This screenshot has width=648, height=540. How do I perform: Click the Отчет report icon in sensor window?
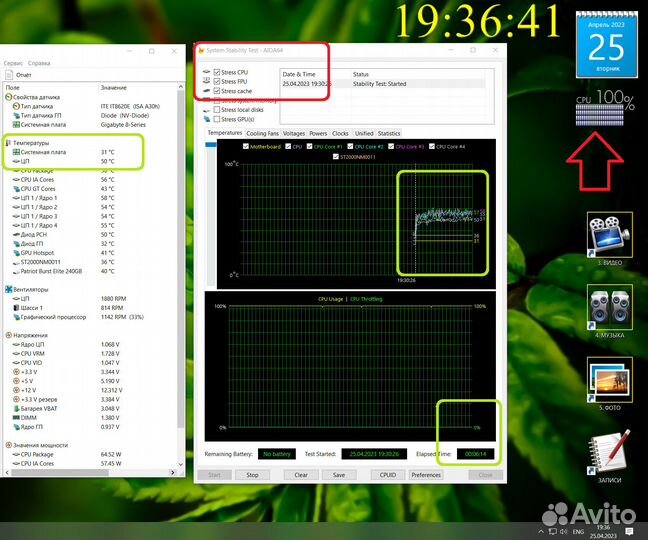tap(9, 75)
